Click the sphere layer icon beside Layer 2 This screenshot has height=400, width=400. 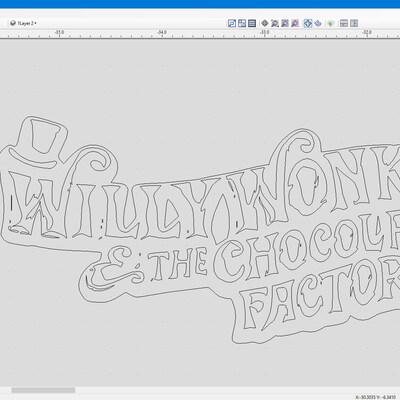point(13,23)
